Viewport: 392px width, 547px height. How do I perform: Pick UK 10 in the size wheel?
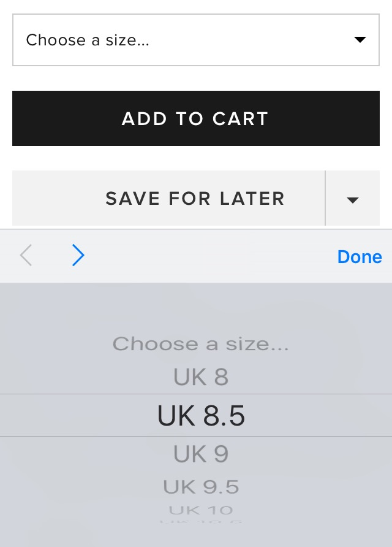(201, 510)
